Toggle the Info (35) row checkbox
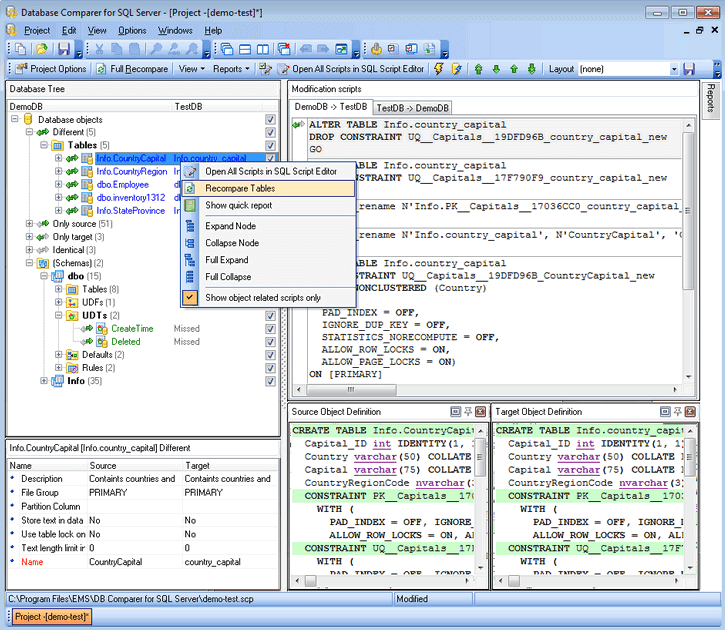Viewport: 725px width, 630px height. point(270,381)
